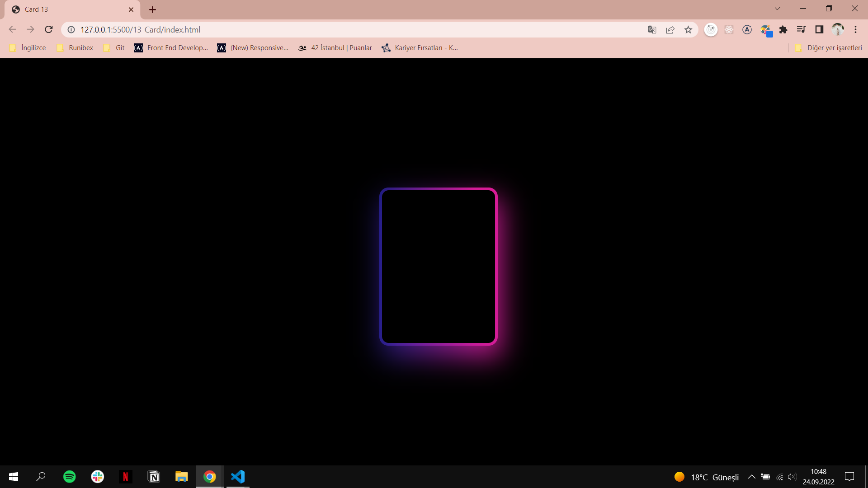The height and width of the screenshot is (488, 868).
Task: Open a new tab
Action: pos(153,9)
